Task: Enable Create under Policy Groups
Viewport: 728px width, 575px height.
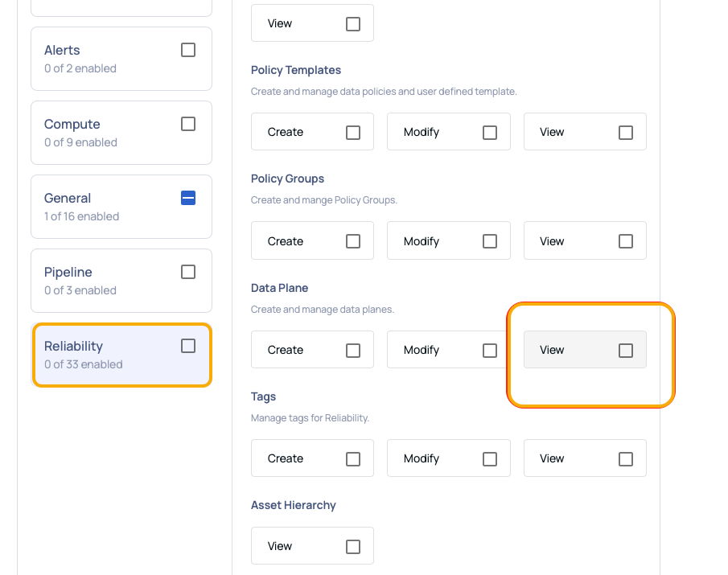Action: pyautogui.click(x=353, y=241)
